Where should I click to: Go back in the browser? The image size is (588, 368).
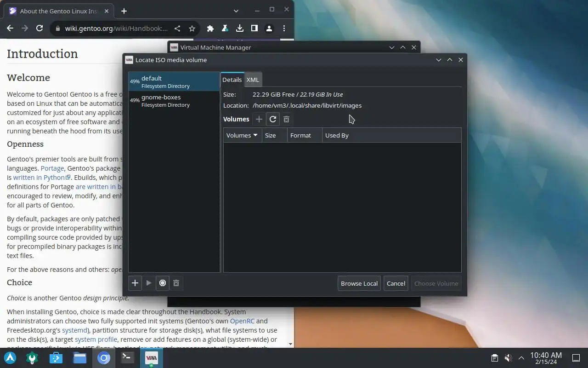click(10, 29)
